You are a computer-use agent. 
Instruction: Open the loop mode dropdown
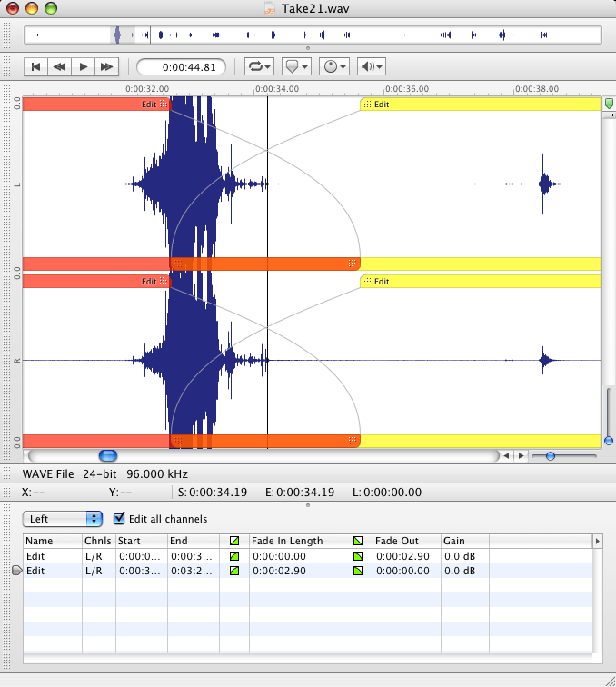tap(258, 66)
